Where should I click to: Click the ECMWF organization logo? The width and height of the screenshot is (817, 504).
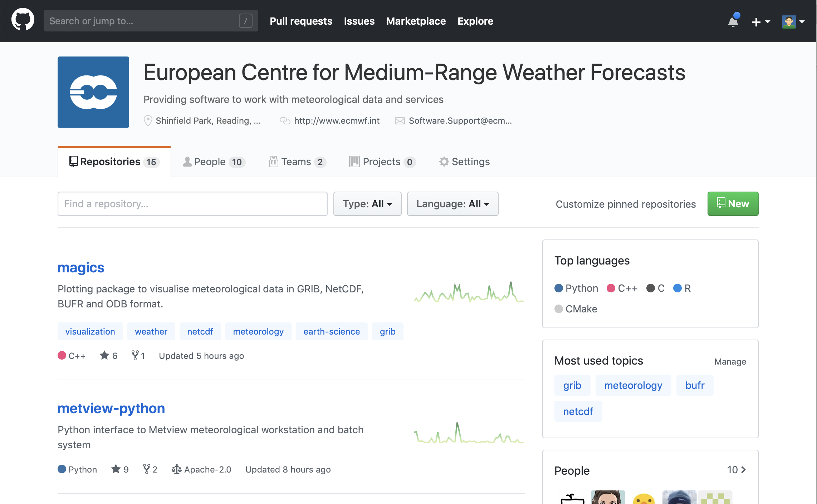93,92
